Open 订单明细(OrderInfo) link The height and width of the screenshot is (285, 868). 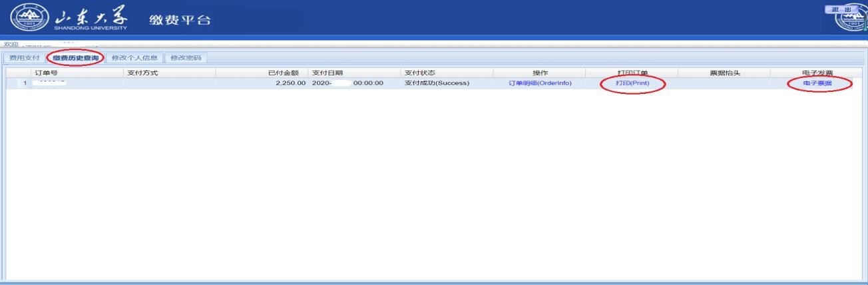pos(540,83)
